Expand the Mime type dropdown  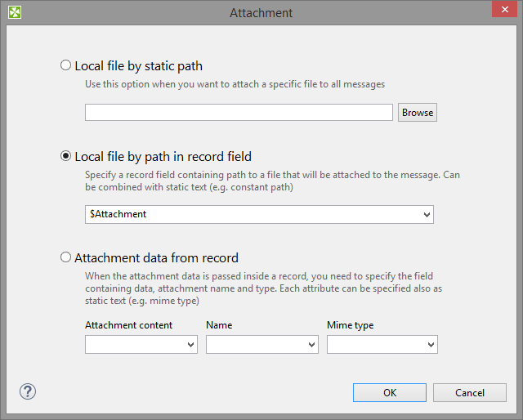[431, 346]
